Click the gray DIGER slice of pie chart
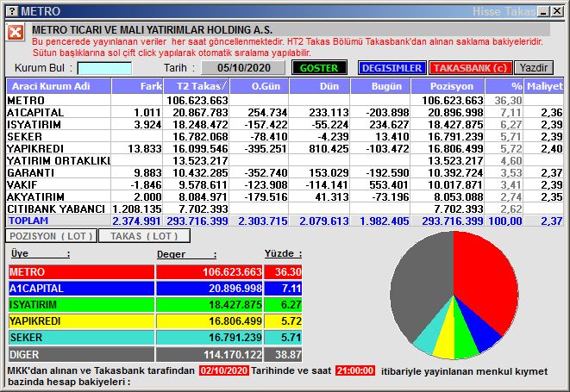The width and height of the screenshot is (570, 392). [x=420, y=287]
